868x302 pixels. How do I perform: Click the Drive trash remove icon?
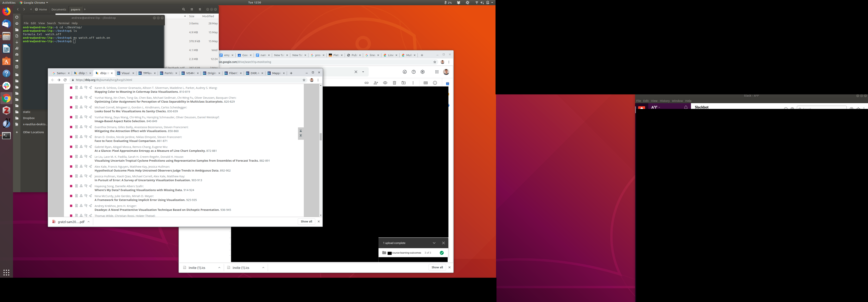[394, 83]
